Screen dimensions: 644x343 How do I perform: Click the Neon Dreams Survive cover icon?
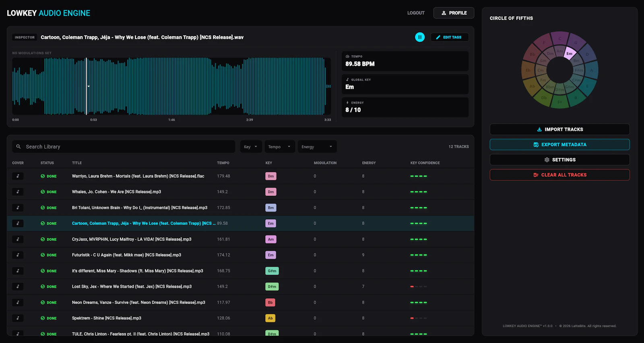point(18,302)
